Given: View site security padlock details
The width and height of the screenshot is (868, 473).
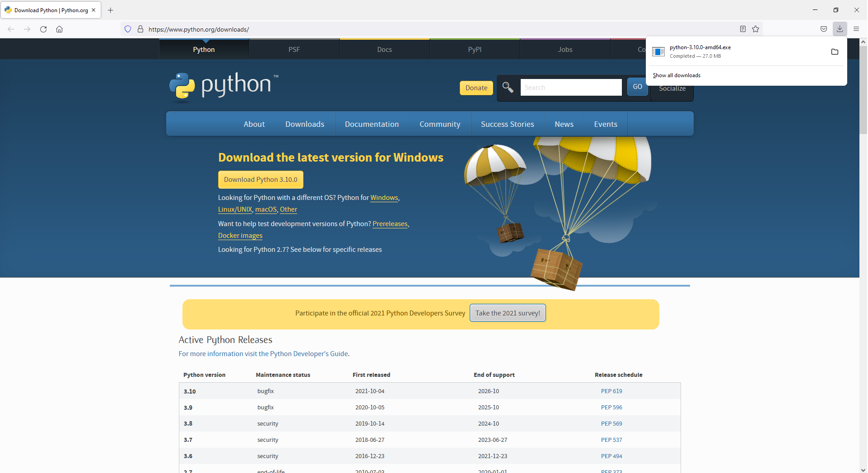Looking at the screenshot, I should coord(140,29).
